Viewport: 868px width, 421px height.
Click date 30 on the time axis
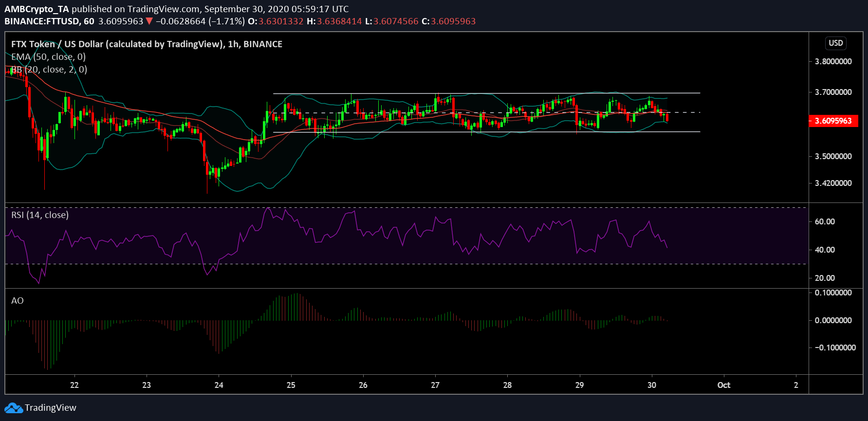(x=651, y=385)
